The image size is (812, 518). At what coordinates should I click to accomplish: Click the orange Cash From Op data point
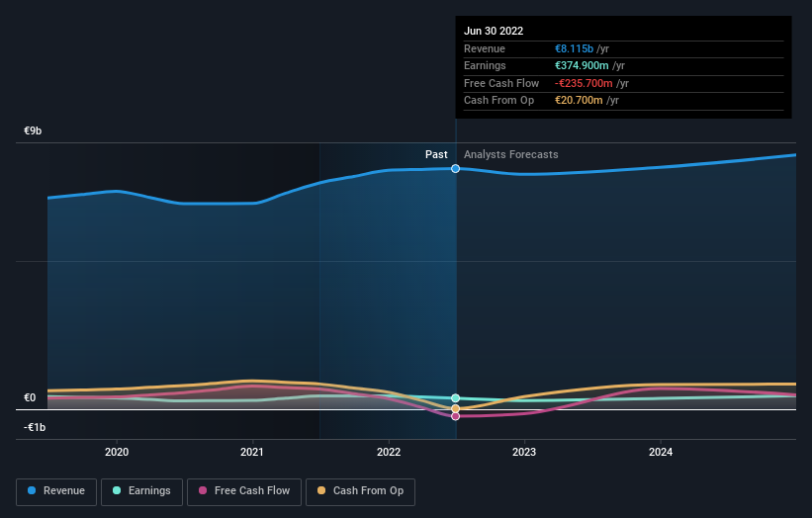[x=455, y=409]
